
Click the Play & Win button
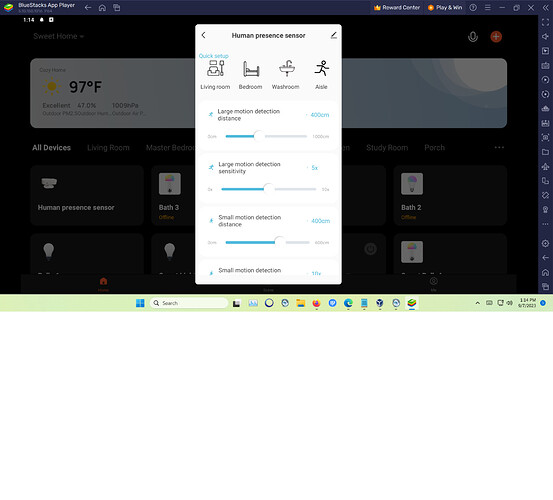[445, 7]
